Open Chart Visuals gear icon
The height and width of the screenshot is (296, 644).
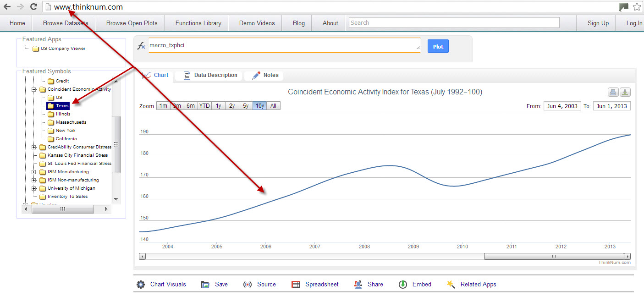tap(141, 285)
